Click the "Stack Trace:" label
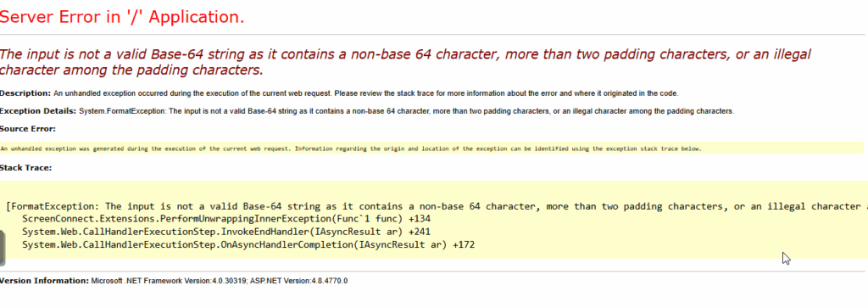 26,167
